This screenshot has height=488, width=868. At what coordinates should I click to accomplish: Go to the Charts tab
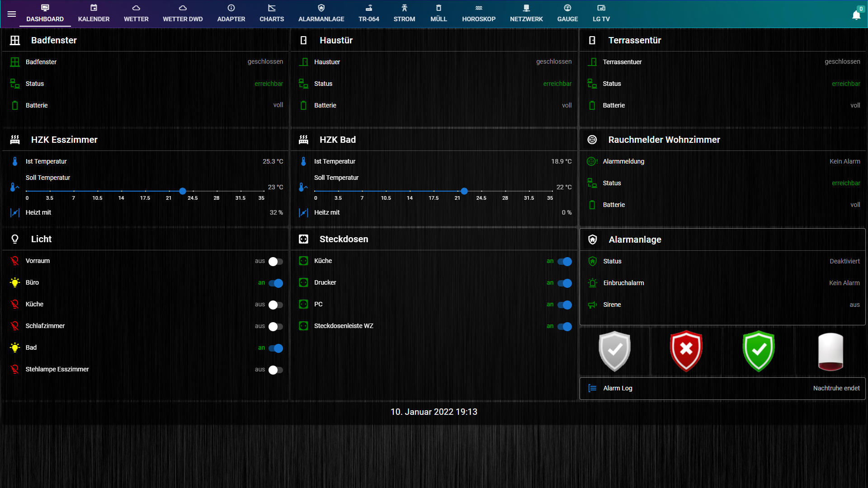point(272,14)
